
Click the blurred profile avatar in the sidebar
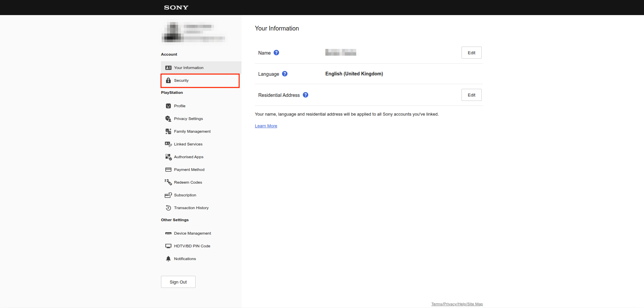pos(172,32)
